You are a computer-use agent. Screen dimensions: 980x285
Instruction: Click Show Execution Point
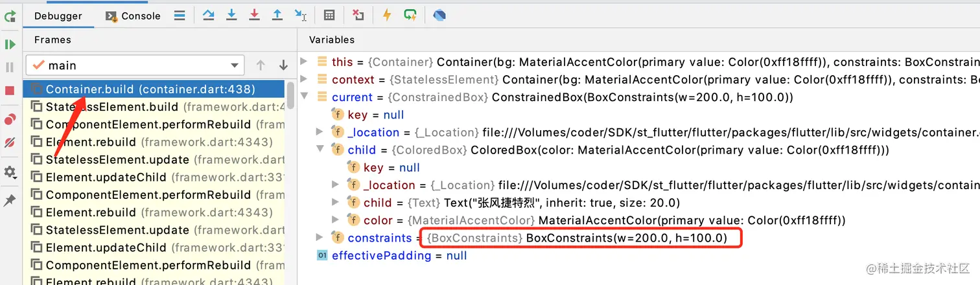[x=208, y=15]
